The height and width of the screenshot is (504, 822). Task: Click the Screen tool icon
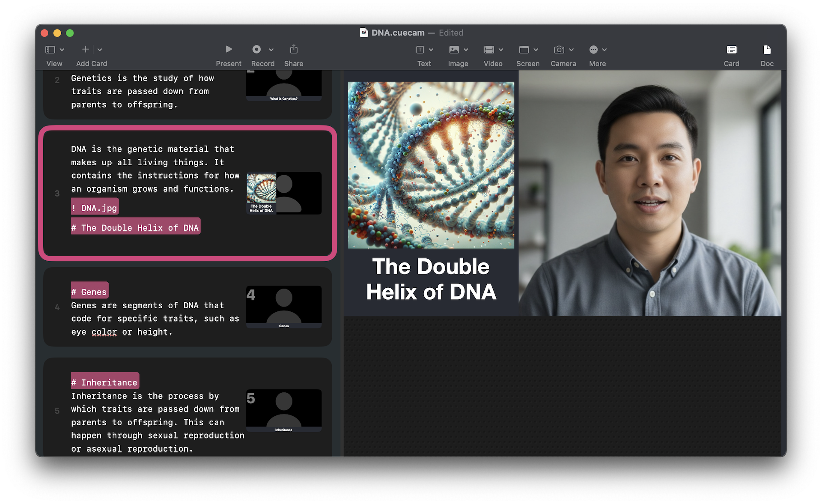click(524, 50)
